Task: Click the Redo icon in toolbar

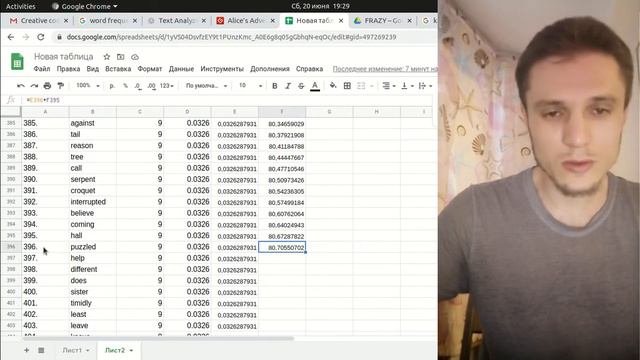Action: (34, 86)
